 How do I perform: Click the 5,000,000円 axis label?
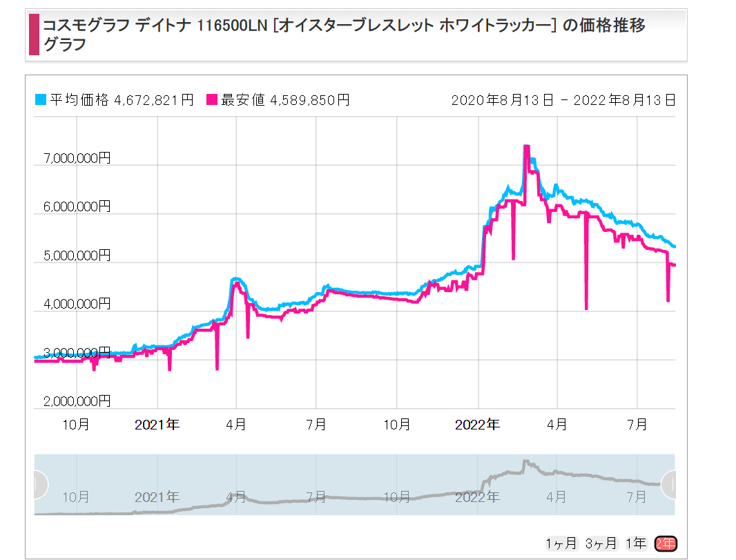coord(77,255)
